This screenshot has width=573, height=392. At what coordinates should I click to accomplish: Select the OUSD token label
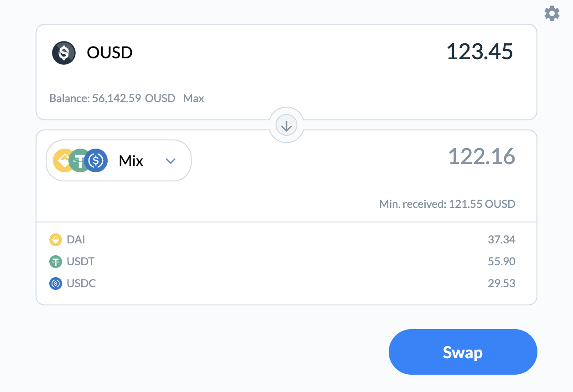(109, 52)
